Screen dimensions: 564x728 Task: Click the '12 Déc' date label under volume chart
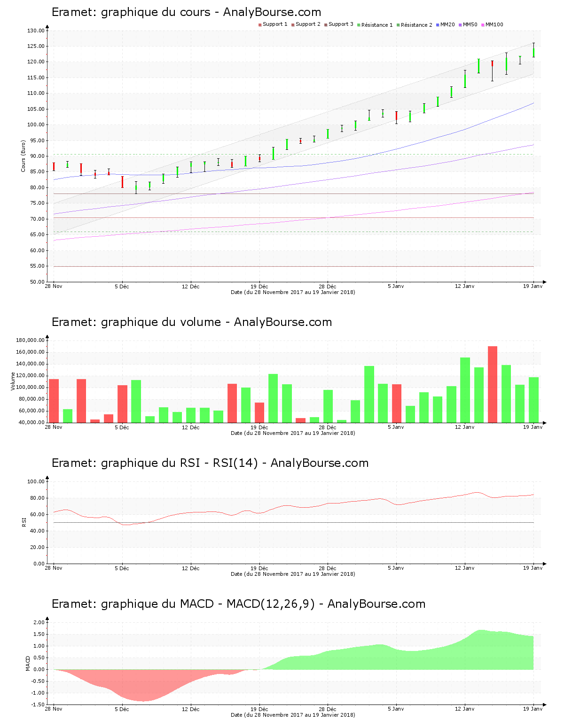click(191, 427)
